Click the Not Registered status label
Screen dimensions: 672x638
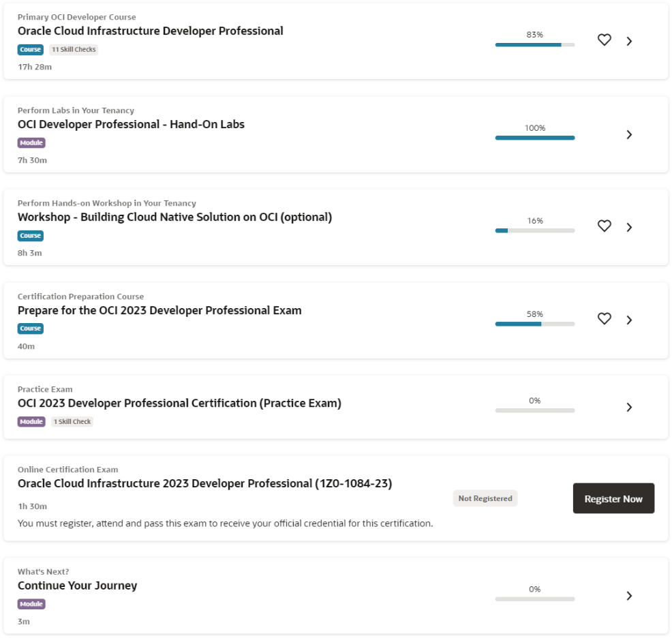[485, 498]
